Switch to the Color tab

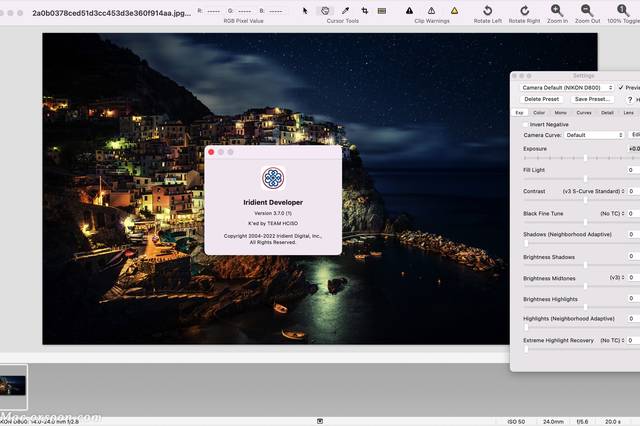tap(539, 113)
